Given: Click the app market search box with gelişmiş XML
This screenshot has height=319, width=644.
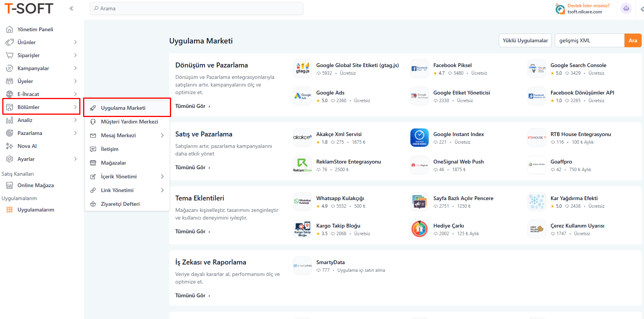Looking at the screenshot, I should (590, 40).
